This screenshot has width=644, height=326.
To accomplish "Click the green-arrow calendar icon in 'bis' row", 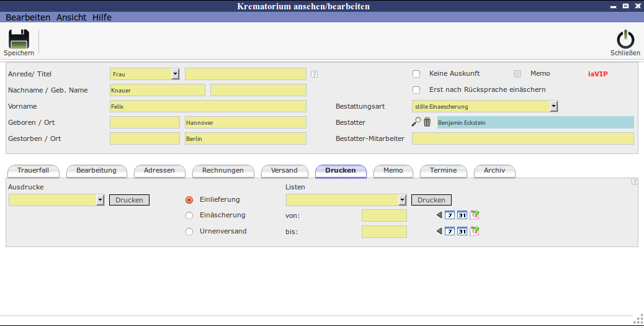I will pyautogui.click(x=475, y=231).
